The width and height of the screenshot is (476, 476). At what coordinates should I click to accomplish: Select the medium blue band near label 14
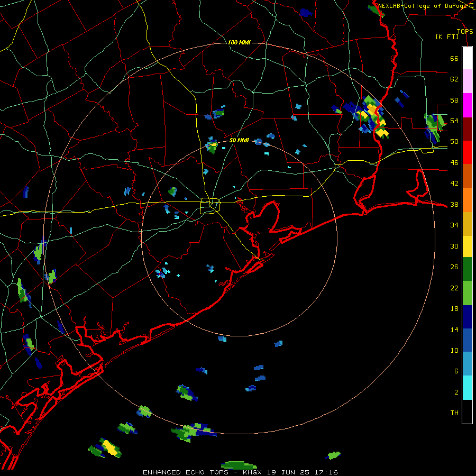pos(467,340)
